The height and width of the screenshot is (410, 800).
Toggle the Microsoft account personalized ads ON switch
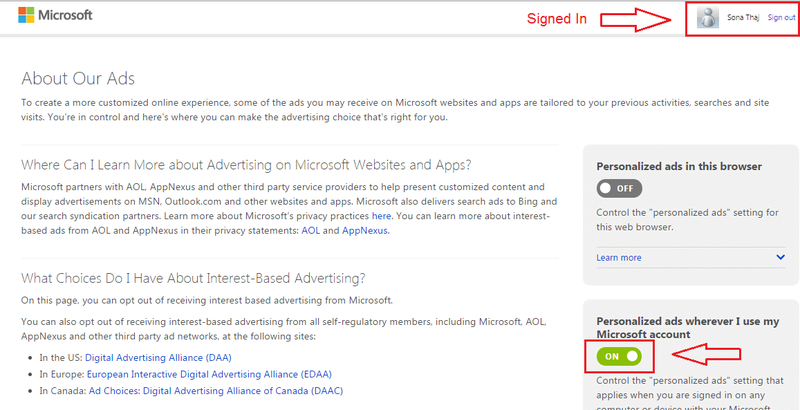click(x=619, y=356)
